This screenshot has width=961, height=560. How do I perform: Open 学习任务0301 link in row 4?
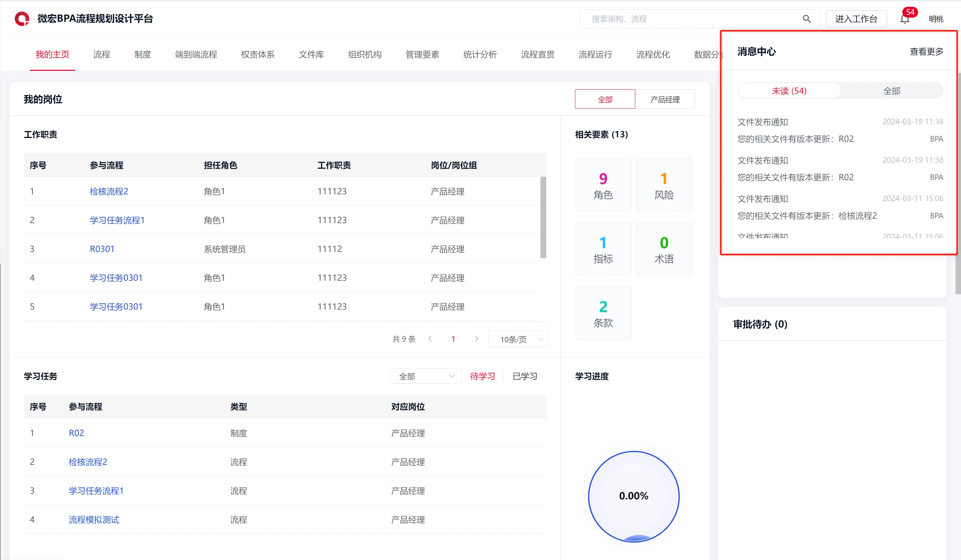point(116,278)
